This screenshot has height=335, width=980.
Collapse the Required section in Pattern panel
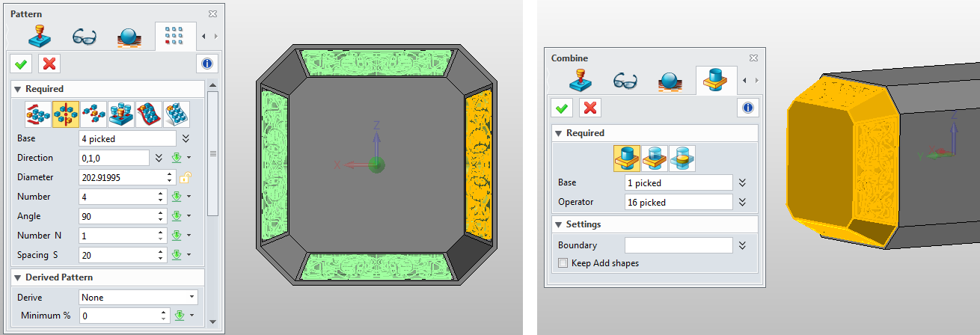[18, 89]
